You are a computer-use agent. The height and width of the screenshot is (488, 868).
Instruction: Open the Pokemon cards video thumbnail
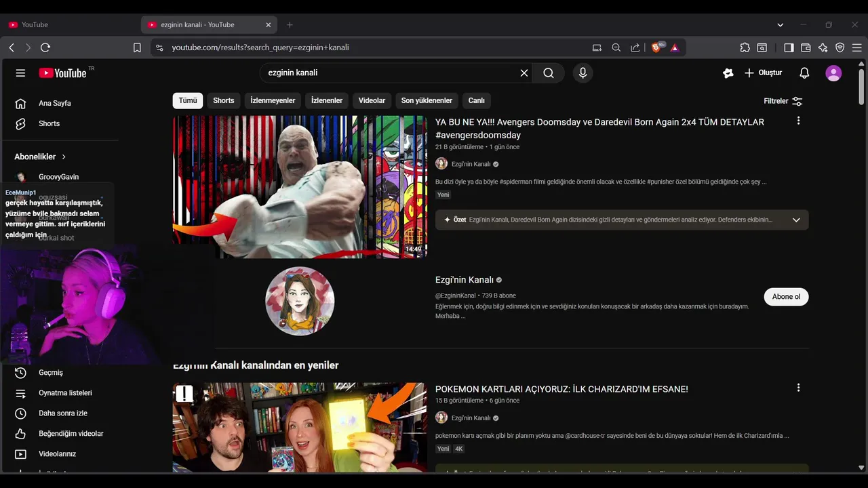[x=300, y=428]
